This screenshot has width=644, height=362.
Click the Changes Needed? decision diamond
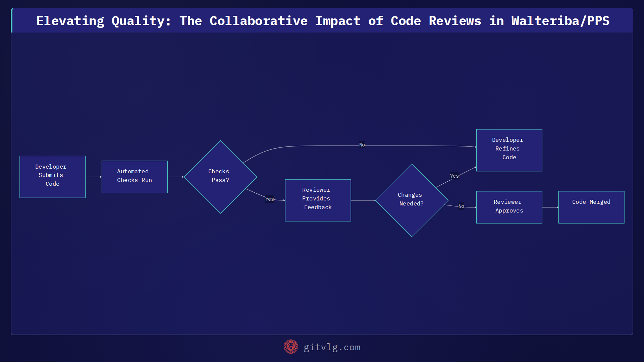pos(412,200)
